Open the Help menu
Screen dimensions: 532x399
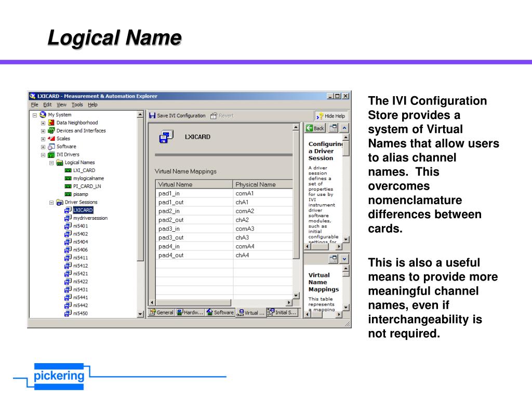pyautogui.click(x=92, y=104)
